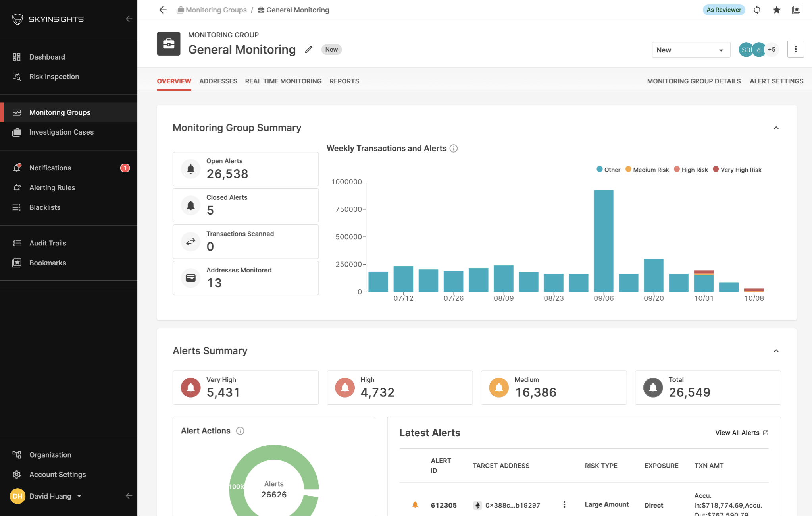
Task: Refresh data with sync icon
Action: tap(757, 10)
